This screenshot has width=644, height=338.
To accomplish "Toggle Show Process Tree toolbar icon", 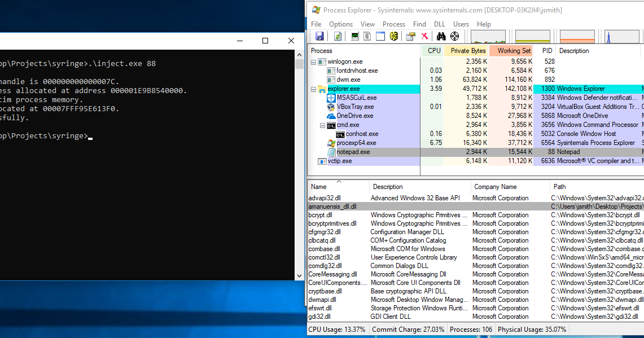I will click(367, 36).
